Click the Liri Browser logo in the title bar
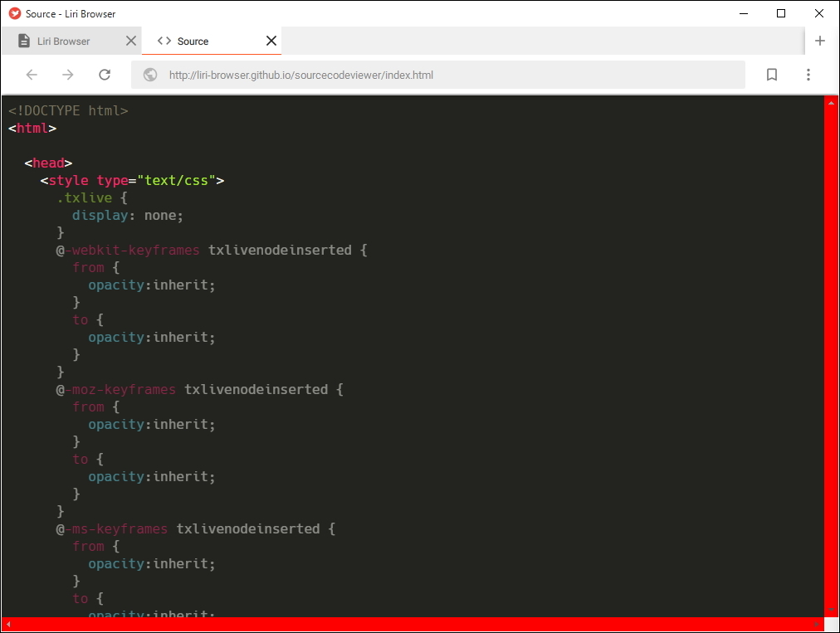The height and width of the screenshot is (633, 840). pyautogui.click(x=15, y=14)
